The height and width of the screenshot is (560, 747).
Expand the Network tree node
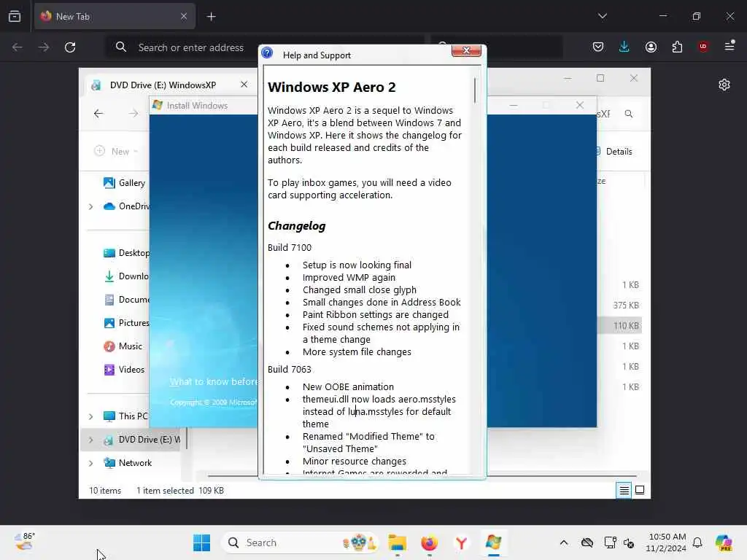[x=90, y=463]
